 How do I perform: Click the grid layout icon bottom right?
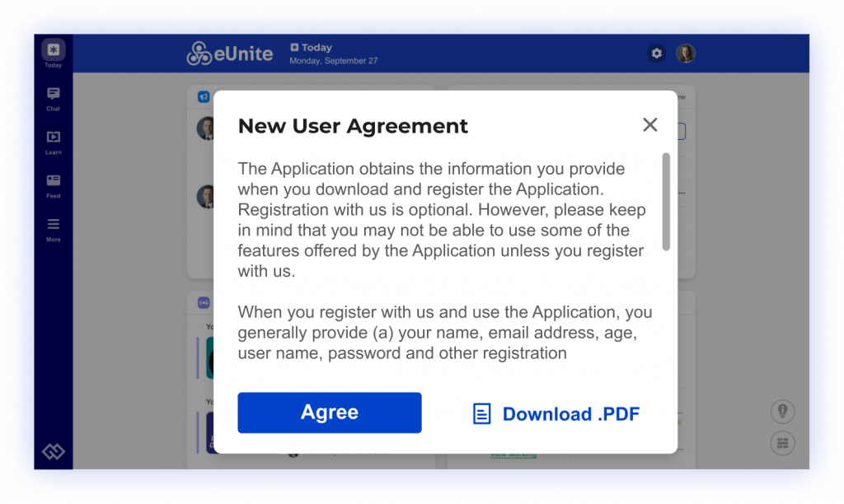(x=782, y=443)
